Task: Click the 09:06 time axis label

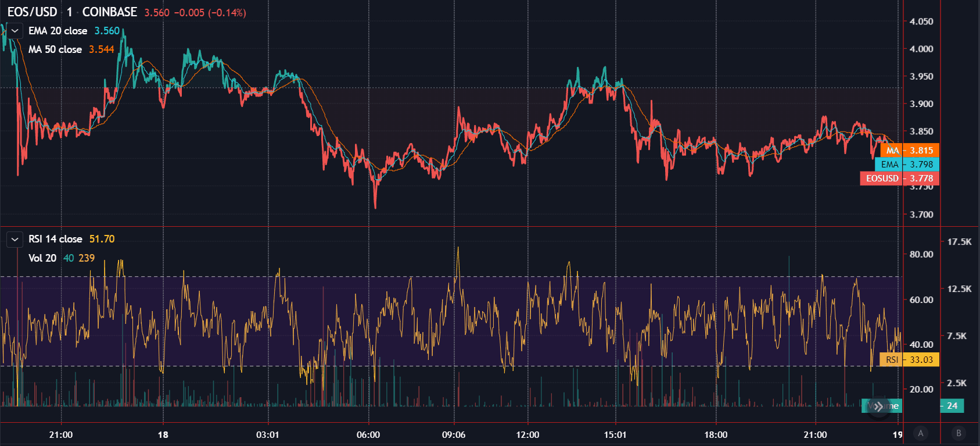Action: [x=454, y=434]
